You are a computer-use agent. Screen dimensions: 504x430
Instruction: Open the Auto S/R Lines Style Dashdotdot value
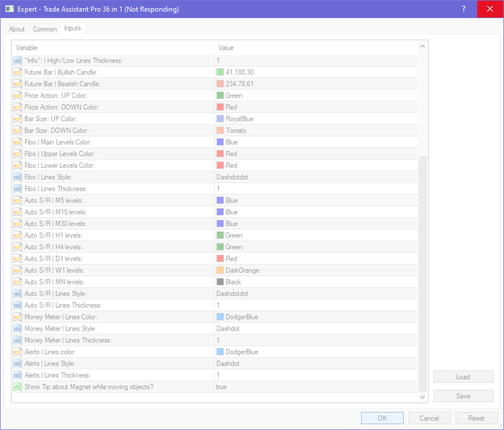pyautogui.click(x=316, y=294)
